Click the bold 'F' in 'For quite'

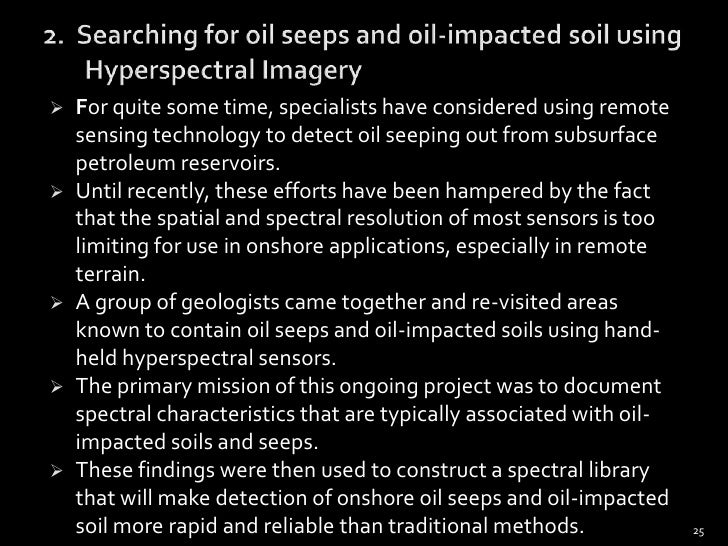pyautogui.click(x=81, y=107)
